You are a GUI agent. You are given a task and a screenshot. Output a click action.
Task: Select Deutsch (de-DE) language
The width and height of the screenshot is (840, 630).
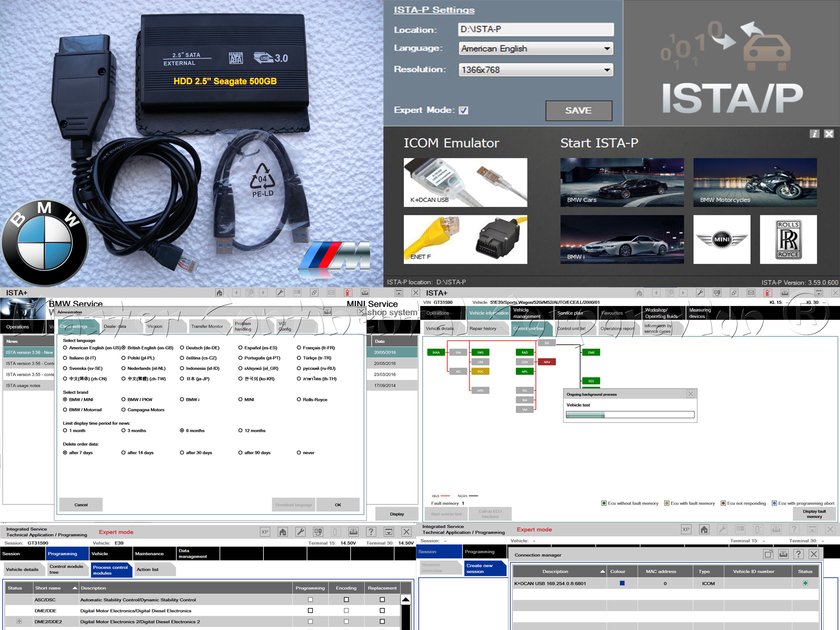(x=182, y=347)
